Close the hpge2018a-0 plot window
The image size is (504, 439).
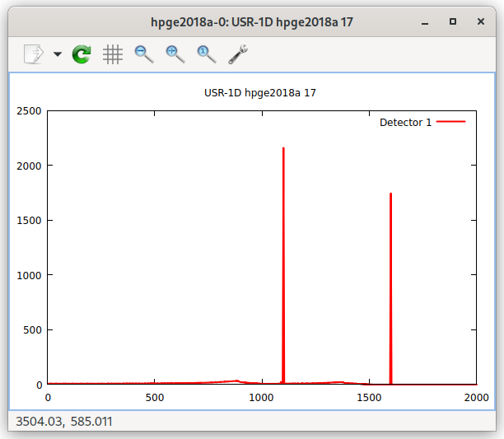pyautogui.click(x=481, y=21)
